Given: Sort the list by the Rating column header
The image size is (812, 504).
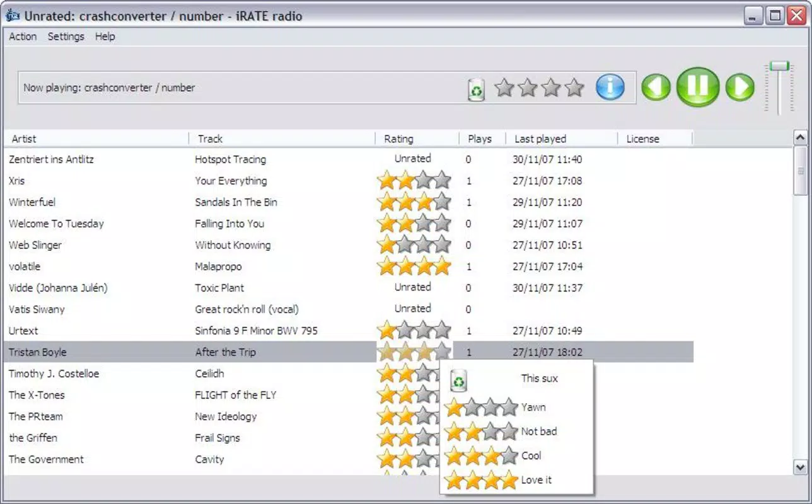Looking at the screenshot, I should (417, 139).
